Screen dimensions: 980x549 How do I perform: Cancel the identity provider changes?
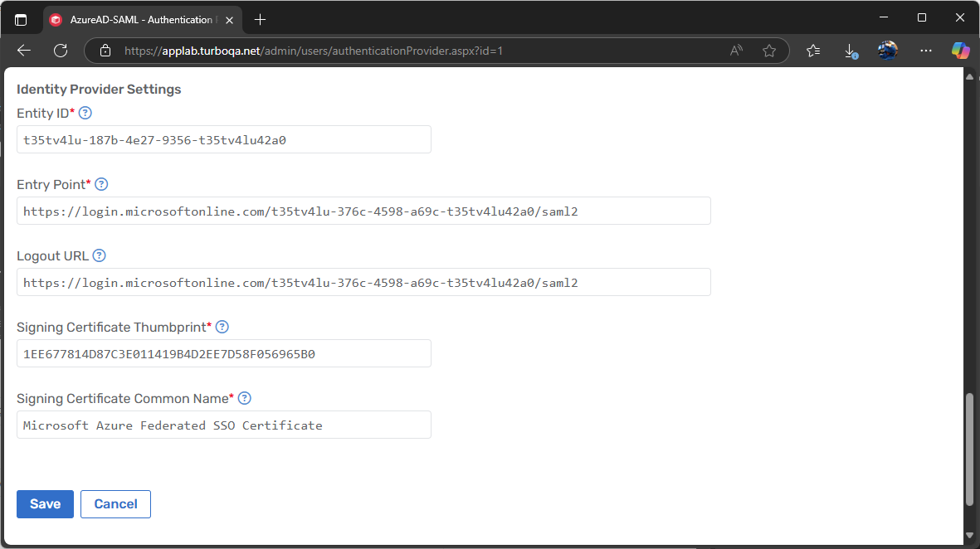coord(115,503)
